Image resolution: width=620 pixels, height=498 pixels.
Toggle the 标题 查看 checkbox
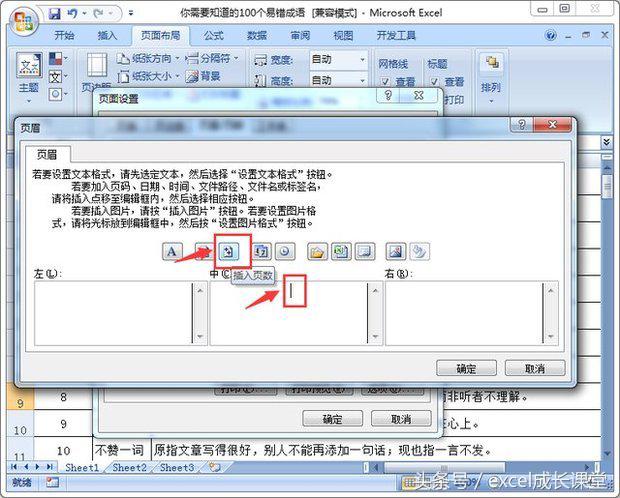click(434, 82)
